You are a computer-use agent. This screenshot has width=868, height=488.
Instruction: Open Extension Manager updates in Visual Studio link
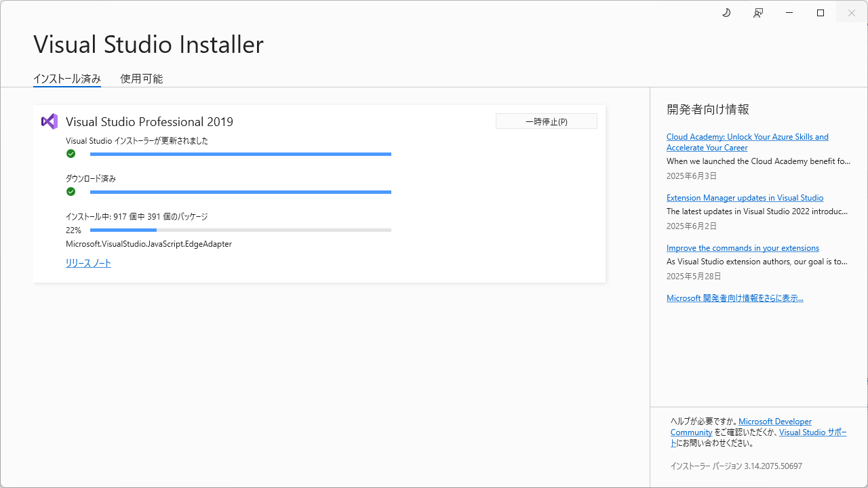pyautogui.click(x=745, y=197)
